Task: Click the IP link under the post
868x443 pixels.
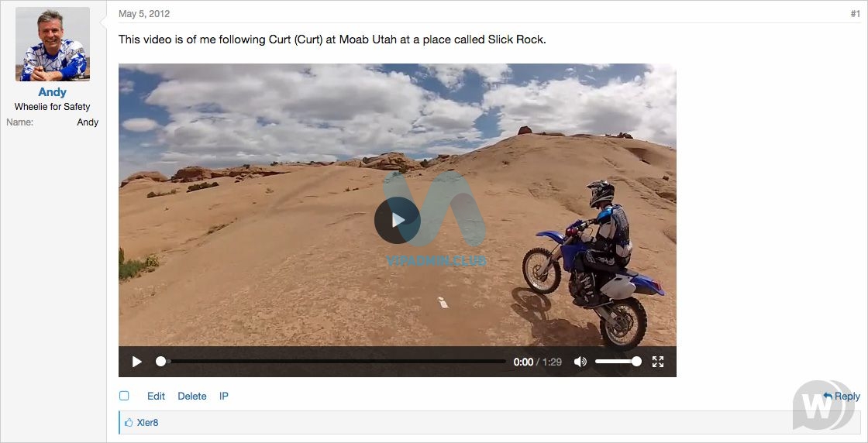Action: [224, 396]
